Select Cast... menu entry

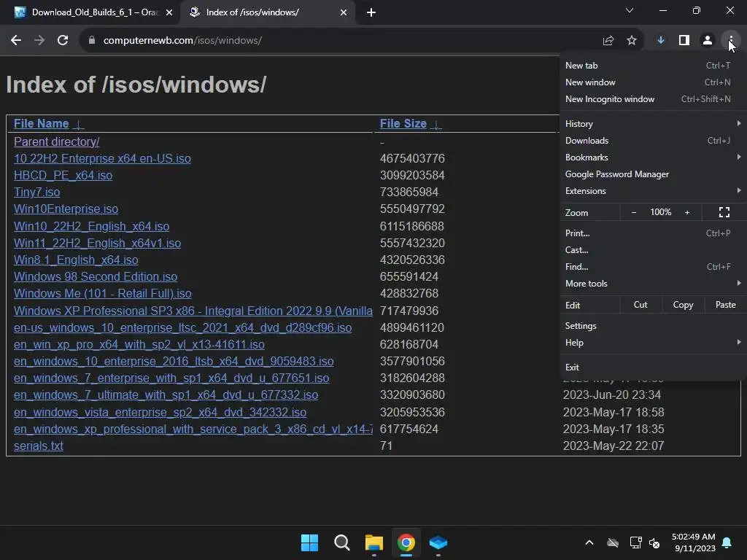[x=653, y=250]
